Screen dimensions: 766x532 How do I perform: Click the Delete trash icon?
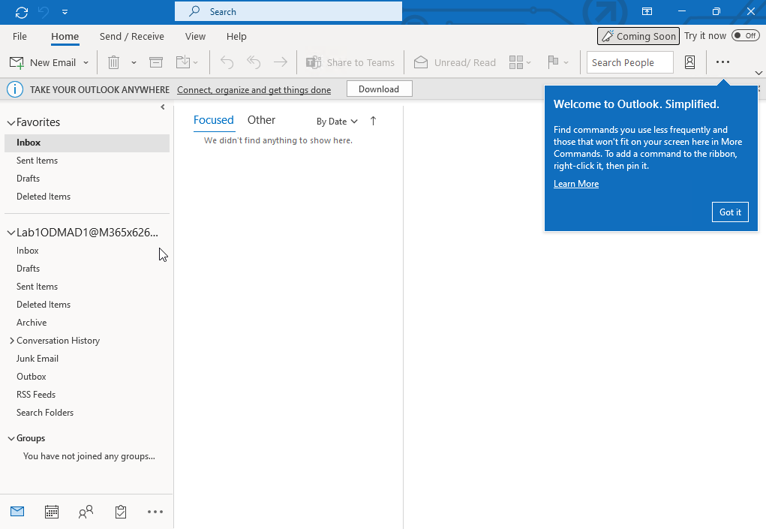(x=113, y=62)
